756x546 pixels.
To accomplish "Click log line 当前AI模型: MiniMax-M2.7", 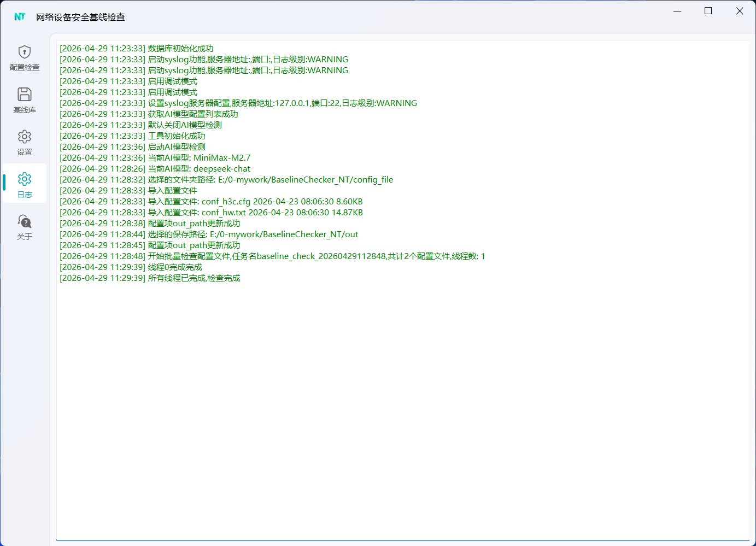I will (155, 158).
